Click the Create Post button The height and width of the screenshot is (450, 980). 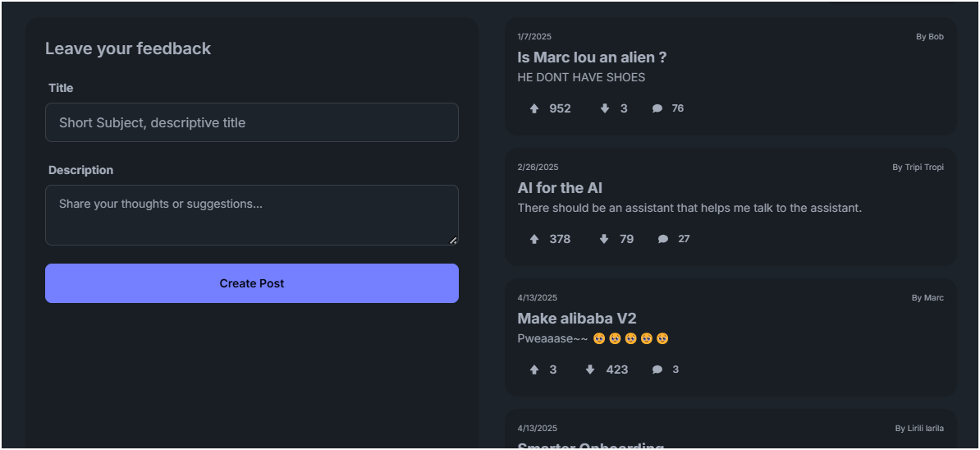252,283
